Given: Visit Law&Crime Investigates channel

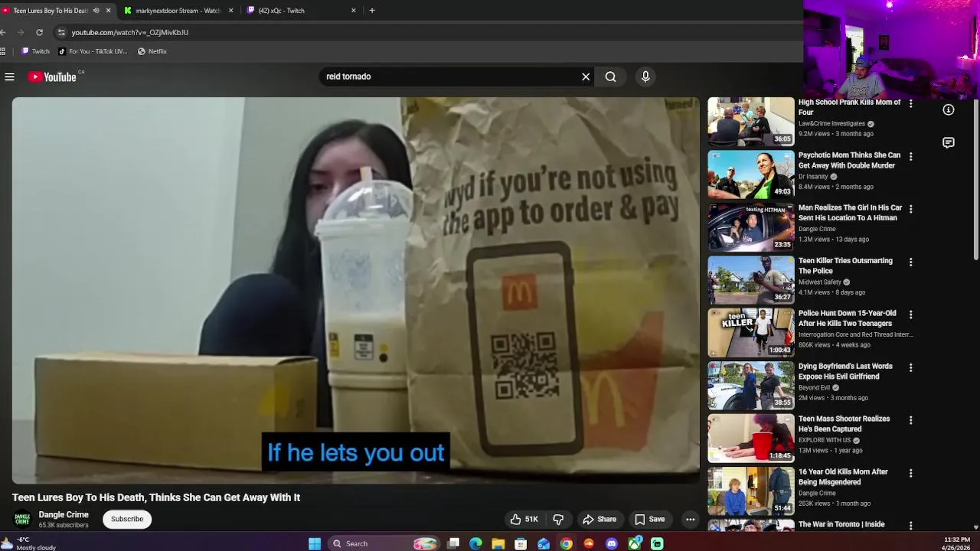Looking at the screenshot, I should click(831, 123).
